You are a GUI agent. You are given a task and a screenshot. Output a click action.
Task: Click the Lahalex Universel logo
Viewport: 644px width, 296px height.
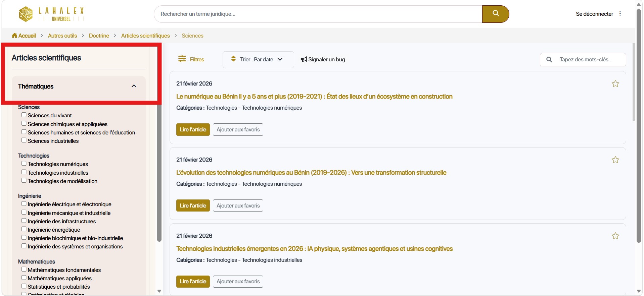pos(51,14)
